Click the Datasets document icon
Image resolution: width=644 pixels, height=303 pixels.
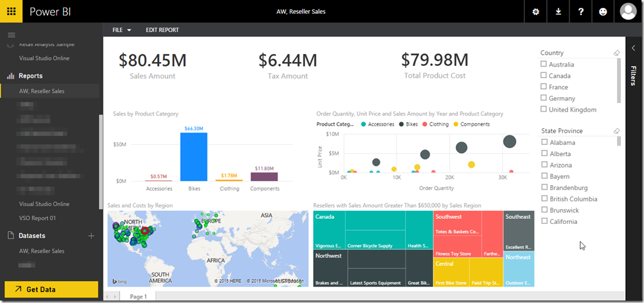[x=10, y=236]
